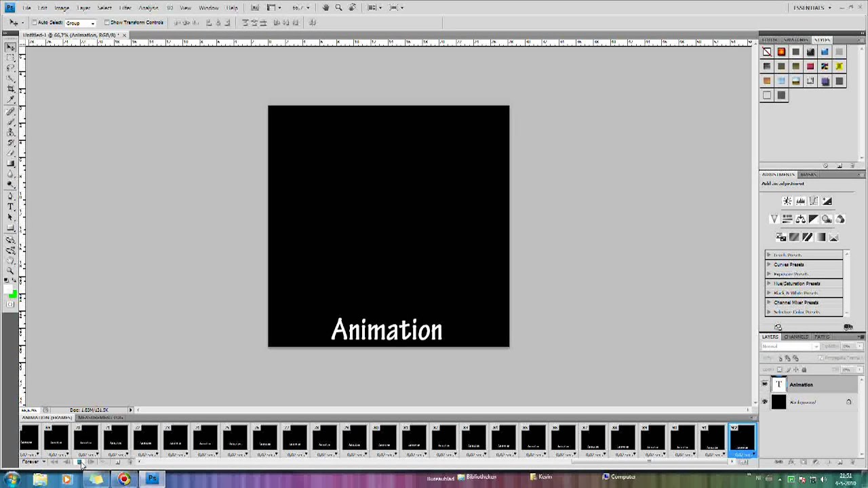Select the Zoom tool in the left toolbox
The image size is (868, 488).
tap(12, 271)
